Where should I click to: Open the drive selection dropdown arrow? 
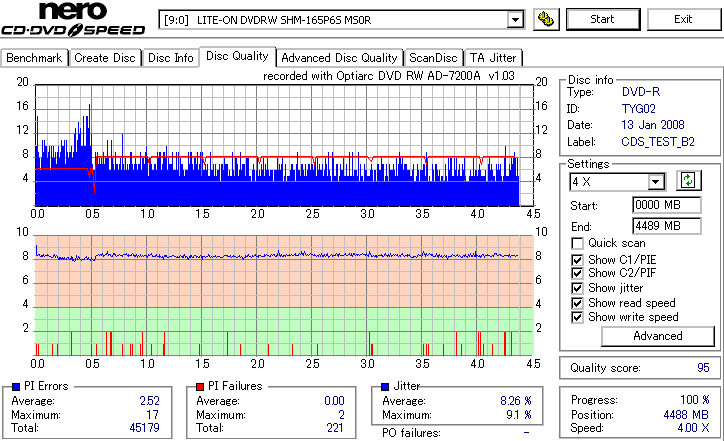(515, 20)
